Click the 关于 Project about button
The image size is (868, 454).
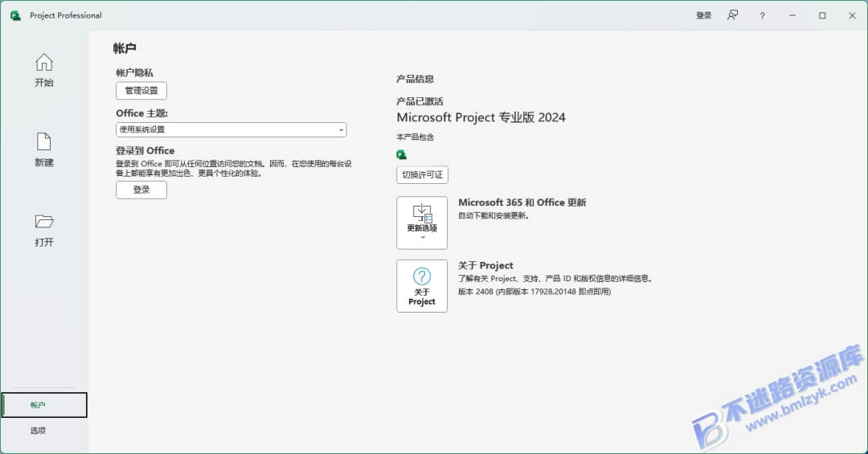point(422,286)
